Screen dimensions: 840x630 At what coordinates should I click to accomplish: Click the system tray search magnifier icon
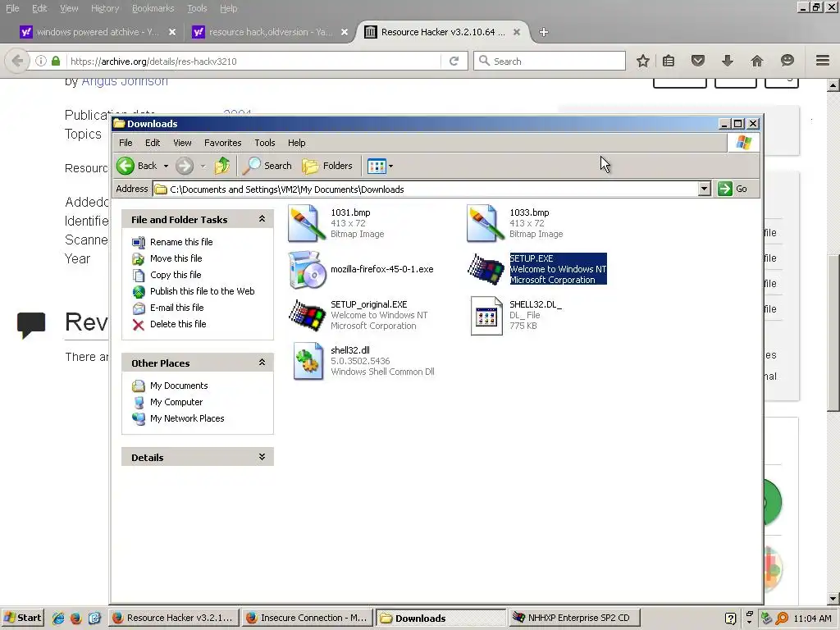(x=782, y=619)
